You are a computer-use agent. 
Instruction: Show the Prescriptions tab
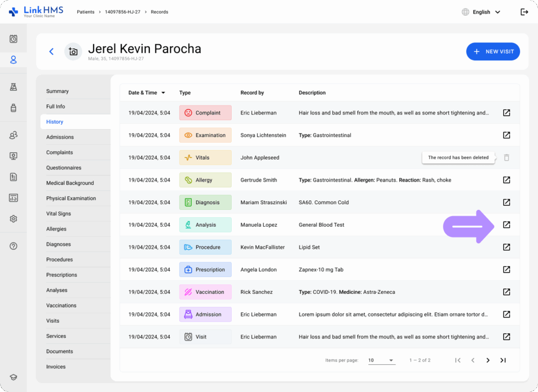point(62,275)
